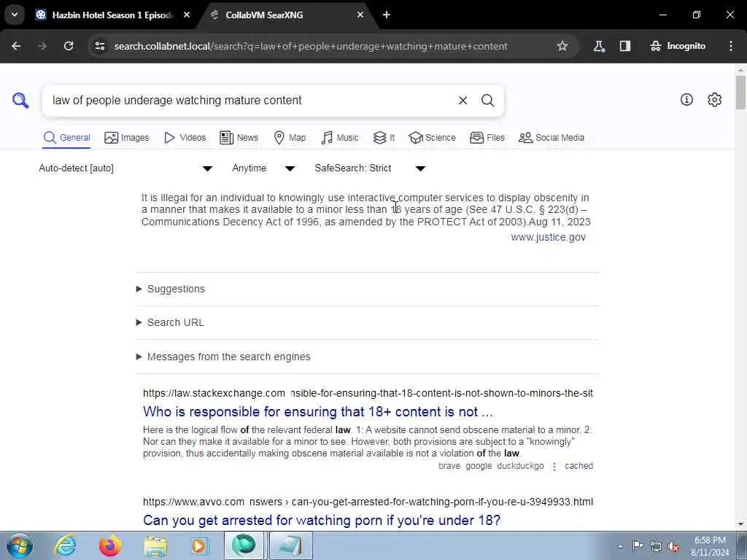Viewport: 747px width, 560px height.
Task: Click the browser address bar URL
Action: 311,46
